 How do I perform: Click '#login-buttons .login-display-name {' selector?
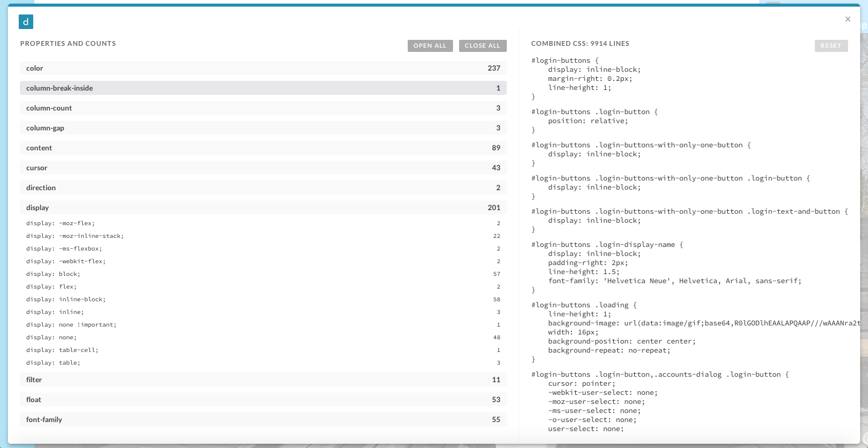click(607, 245)
